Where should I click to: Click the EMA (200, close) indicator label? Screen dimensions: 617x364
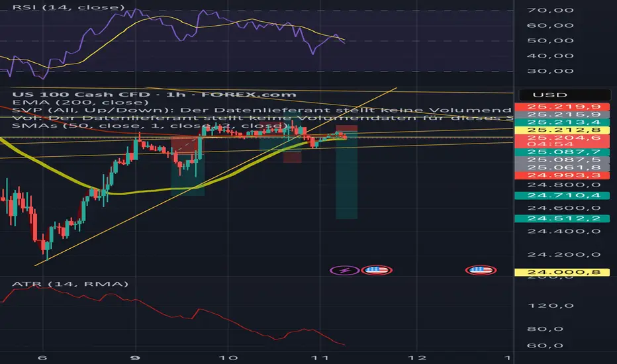pyautogui.click(x=80, y=103)
